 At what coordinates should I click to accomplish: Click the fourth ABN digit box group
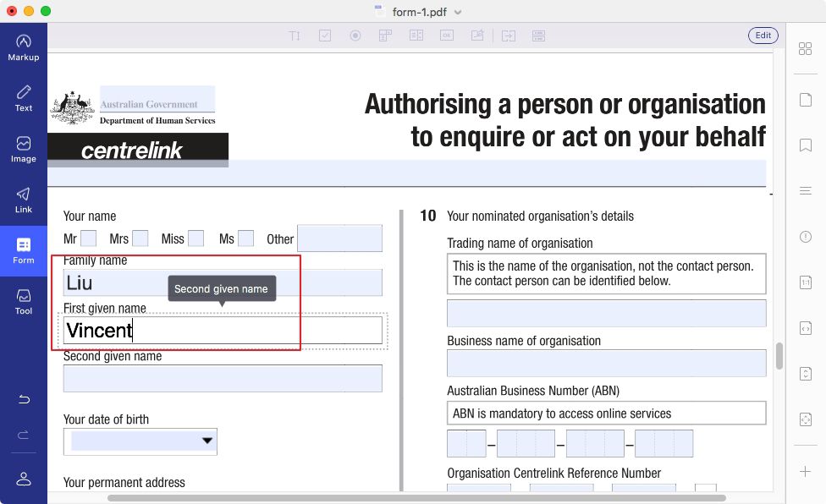click(x=664, y=443)
